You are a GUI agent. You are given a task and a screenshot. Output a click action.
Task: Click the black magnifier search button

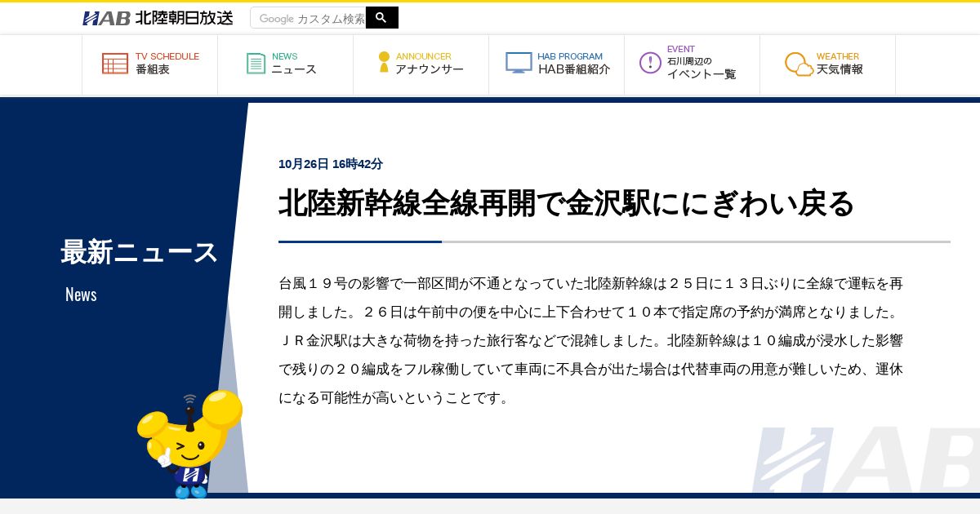click(381, 17)
